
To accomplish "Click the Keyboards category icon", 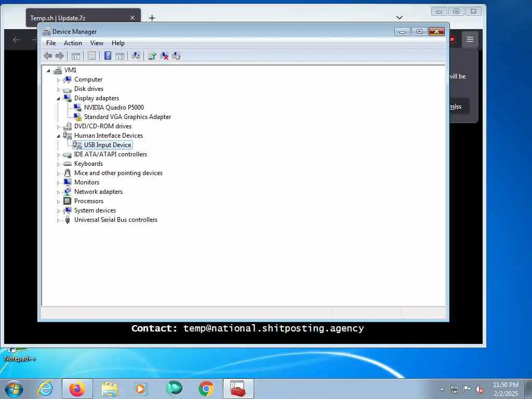I will 68,164.
